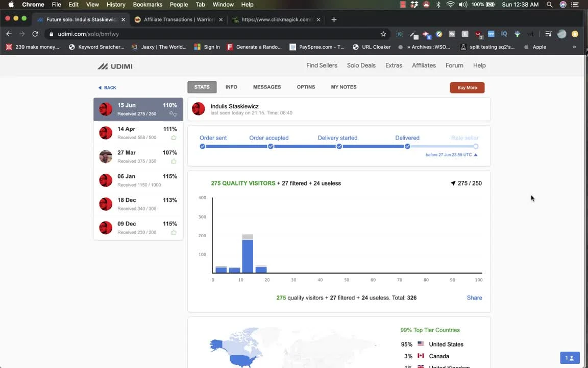Click the Canada flag icon

click(421, 356)
